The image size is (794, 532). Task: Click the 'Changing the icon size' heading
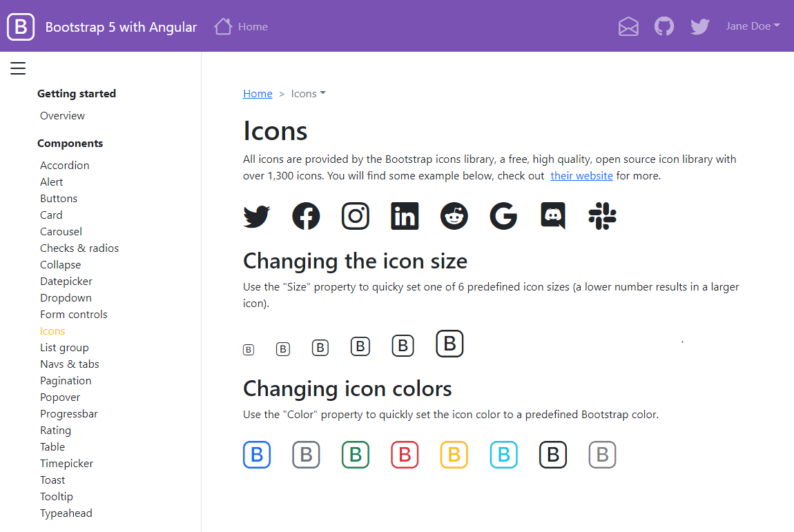click(x=355, y=262)
